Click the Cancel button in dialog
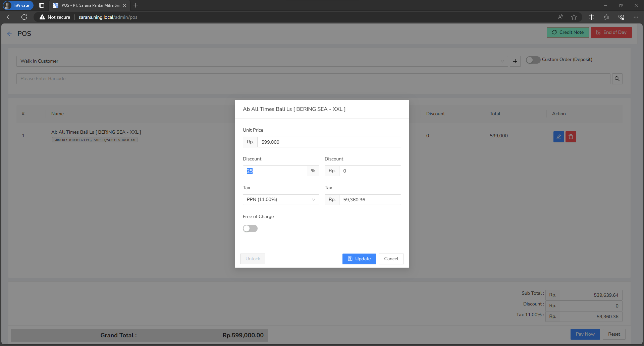644x346 pixels. 391,259
